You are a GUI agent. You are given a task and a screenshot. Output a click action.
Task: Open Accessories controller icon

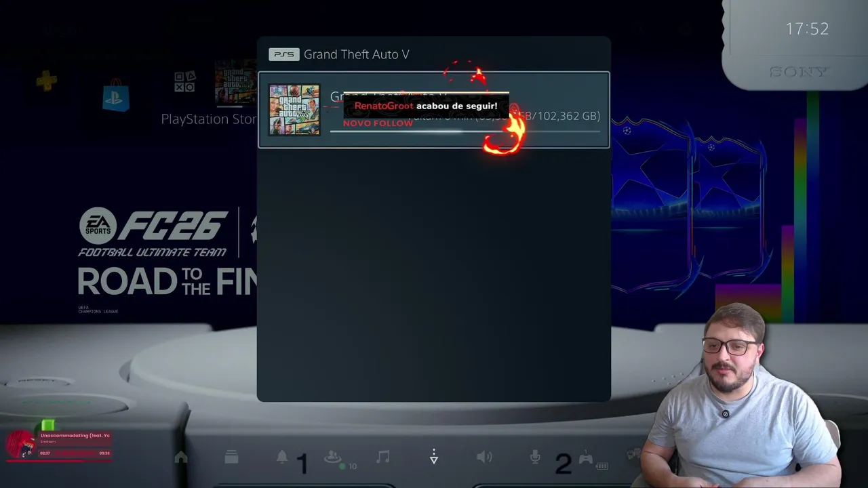tap(585, 457)
